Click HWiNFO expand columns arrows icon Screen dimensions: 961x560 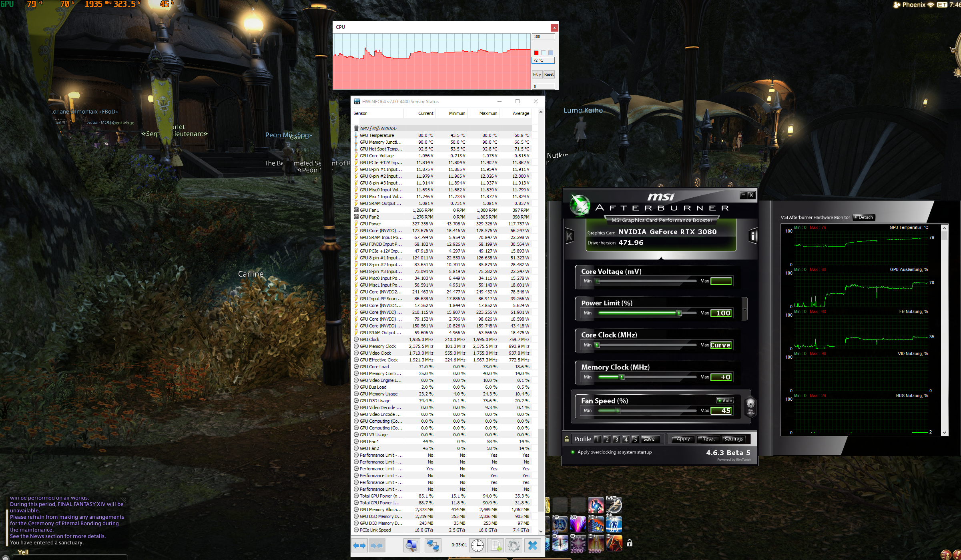point(359,545)
